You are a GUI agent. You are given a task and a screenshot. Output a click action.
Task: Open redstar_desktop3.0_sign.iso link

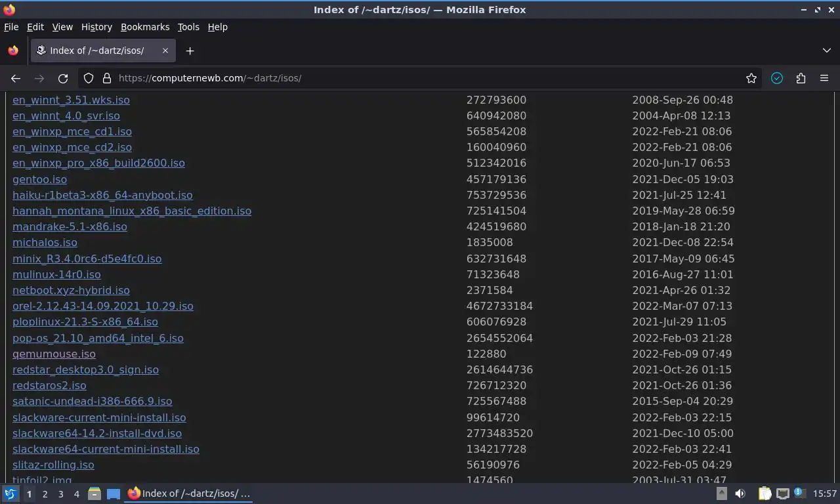click(x=85, y=369)
